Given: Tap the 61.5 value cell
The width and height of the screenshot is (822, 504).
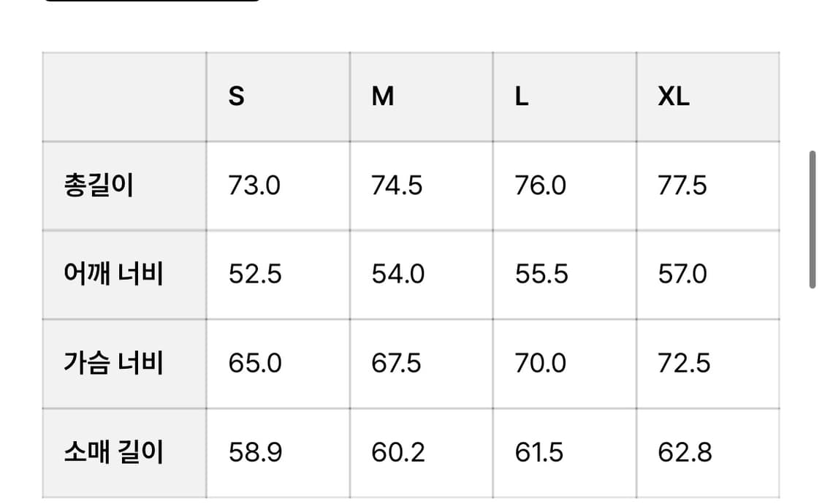Looking at the screenshot, I should pos(539,452).
